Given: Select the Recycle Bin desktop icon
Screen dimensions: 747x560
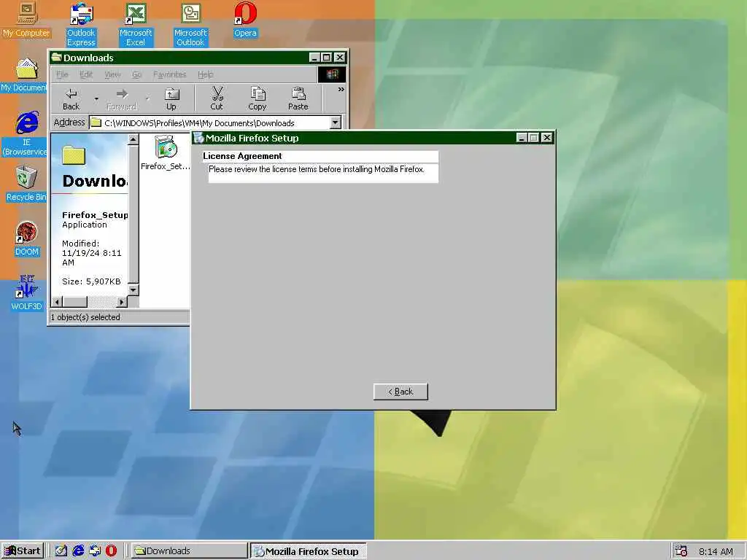Looking at the screenshot, I should click(x=26, y=184).
